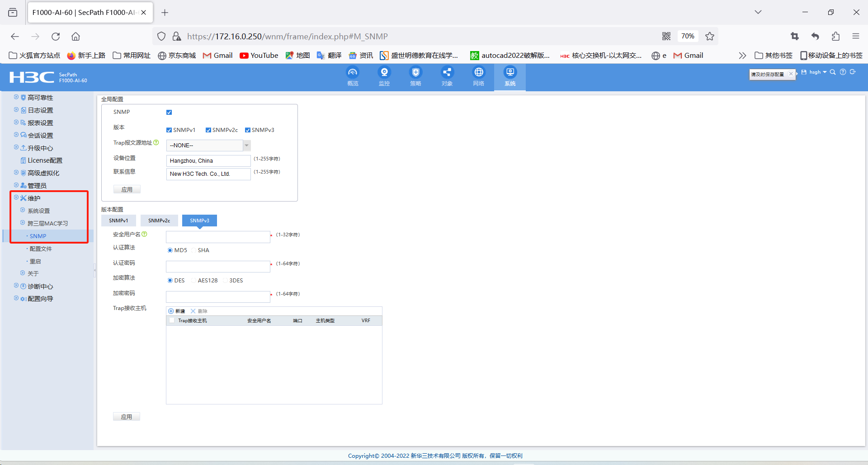The width and height of the screenshot is (868, 465).
Task: Reload the page with browser refresh icon
Action: pos(56,37)
